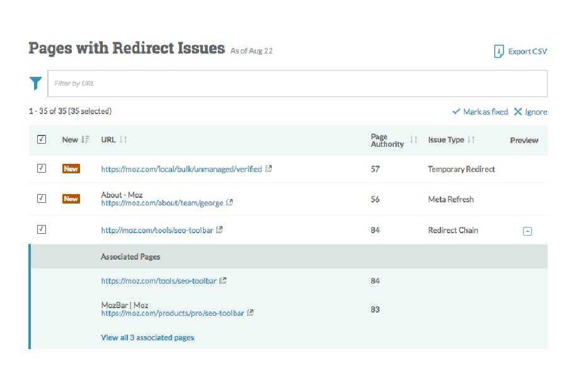Sort the URL column
The height and width of the screenshot is (392, 576).
pyautogui.click(x=122, y=139)
